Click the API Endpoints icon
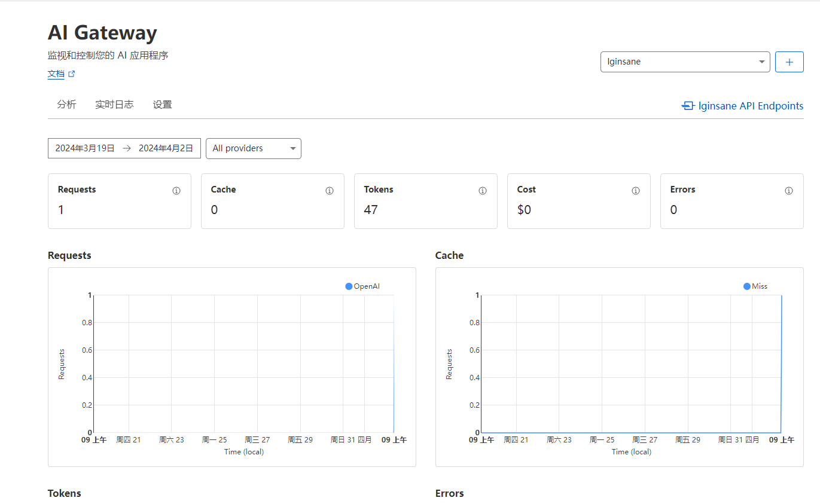820x504 pixels. [688, 106]
